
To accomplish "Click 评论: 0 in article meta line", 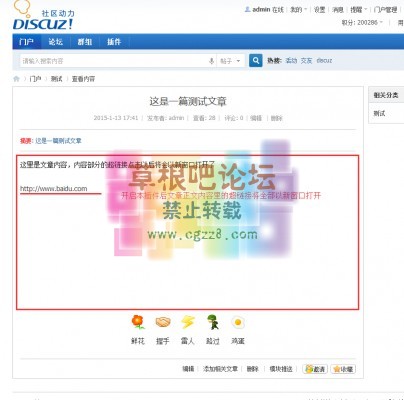I will point(234,118).
